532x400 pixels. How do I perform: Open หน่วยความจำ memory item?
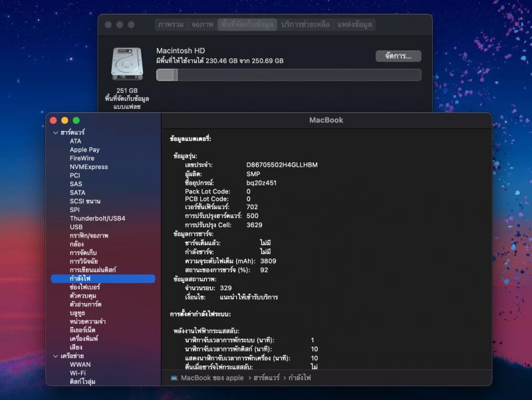pos(88,322)
